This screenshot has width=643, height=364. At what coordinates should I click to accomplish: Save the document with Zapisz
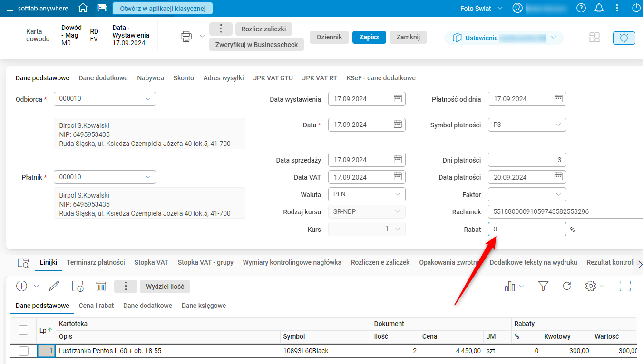pos(369,37)
